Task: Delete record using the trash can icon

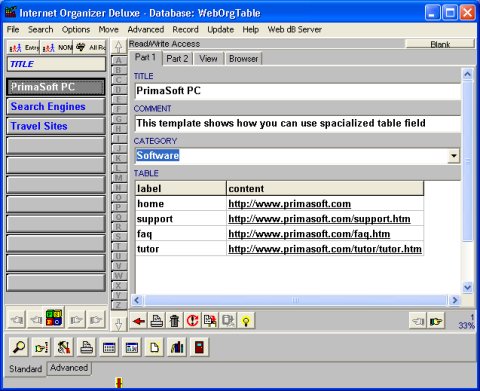Action: point(174,321)
